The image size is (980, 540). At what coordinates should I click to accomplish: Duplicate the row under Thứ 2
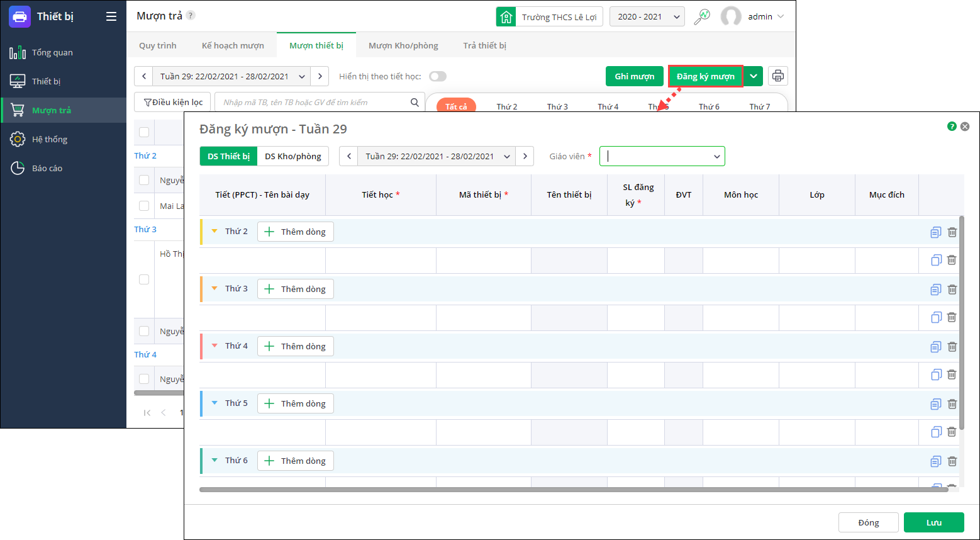click(x=936, y=260)
